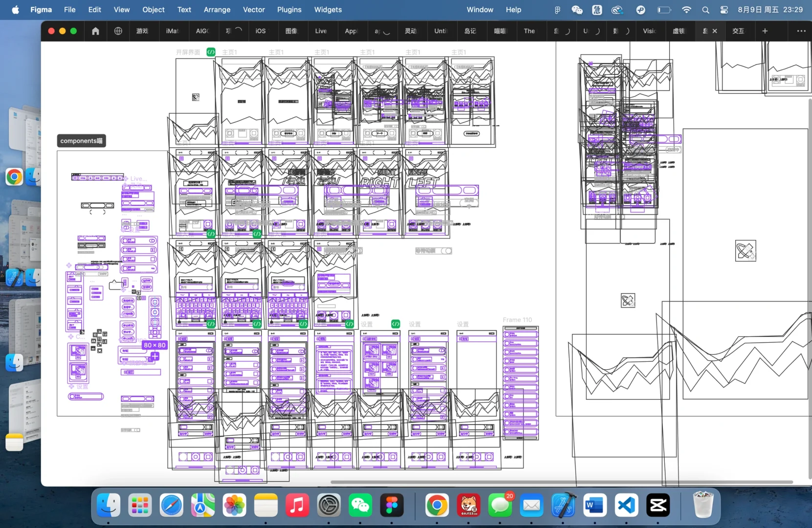Select image placeholder in 开屏界面 frame
Image resolution: width=812 pixels, height=528 pixels.
point(196,97)
